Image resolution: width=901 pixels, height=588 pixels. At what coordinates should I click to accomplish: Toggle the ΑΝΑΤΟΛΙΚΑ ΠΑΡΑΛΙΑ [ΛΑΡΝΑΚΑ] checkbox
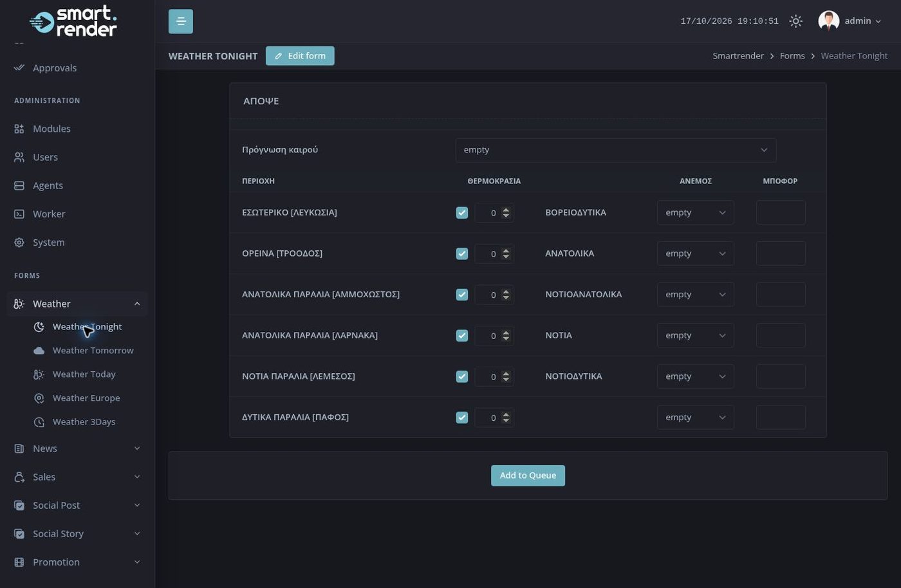(462, 336)
